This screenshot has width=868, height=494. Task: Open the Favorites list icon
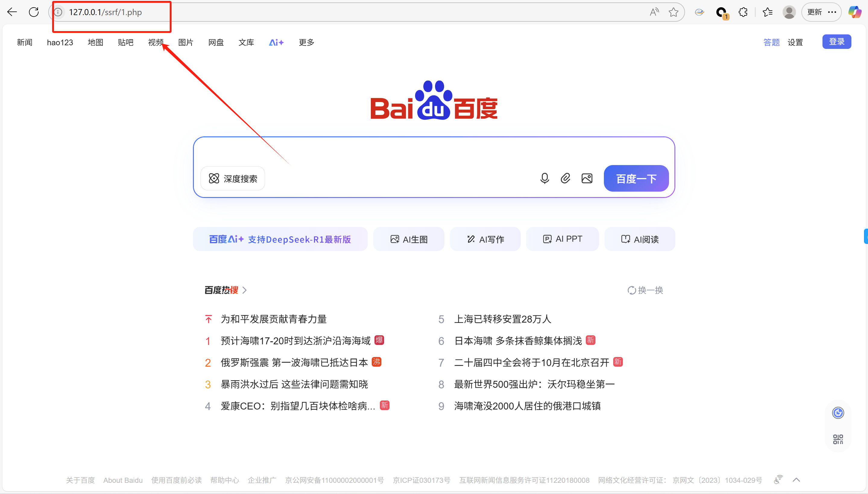click(767, 12)
